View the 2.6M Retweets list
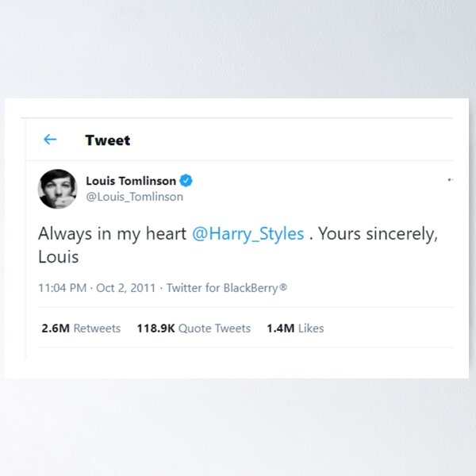476x476 pixels. (80, 328)
